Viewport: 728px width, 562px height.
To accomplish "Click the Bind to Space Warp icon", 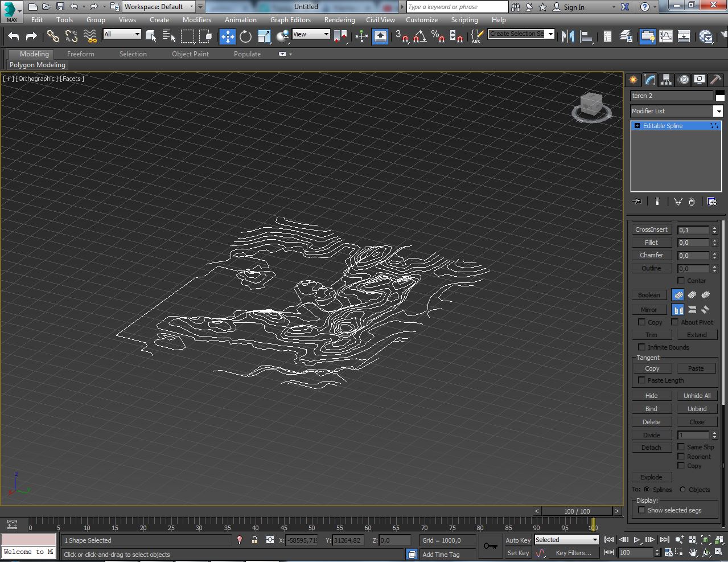I will [90, 36].
